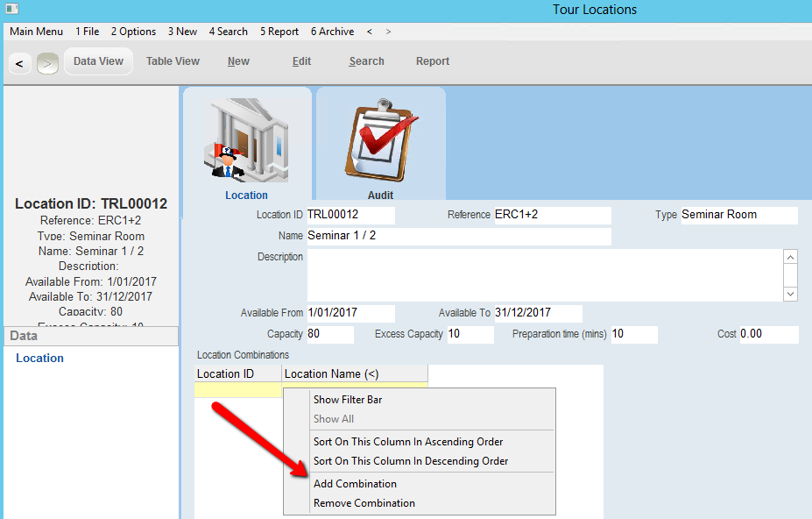Open the Audit clipboard icon
The width and height of the screenshot is (812, 519).
(x=380, y=142)
